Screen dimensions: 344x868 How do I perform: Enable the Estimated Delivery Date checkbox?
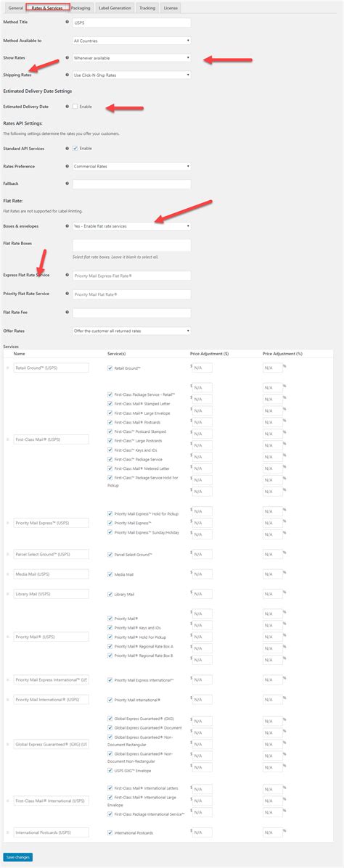pos(75,107)
